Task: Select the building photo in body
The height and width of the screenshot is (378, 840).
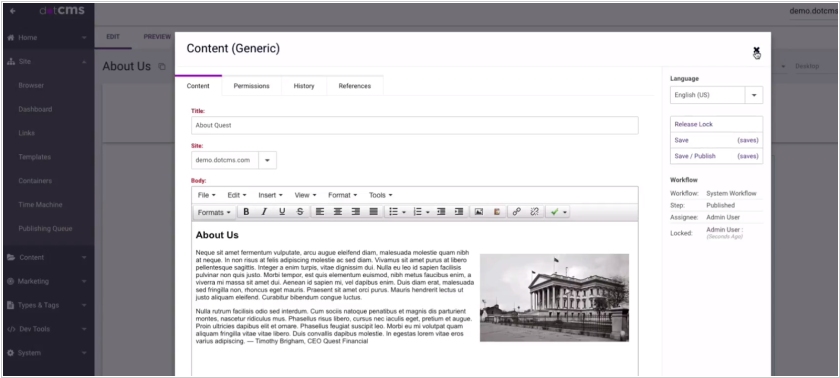Action: pyautogui.click(x=554, y=298)
